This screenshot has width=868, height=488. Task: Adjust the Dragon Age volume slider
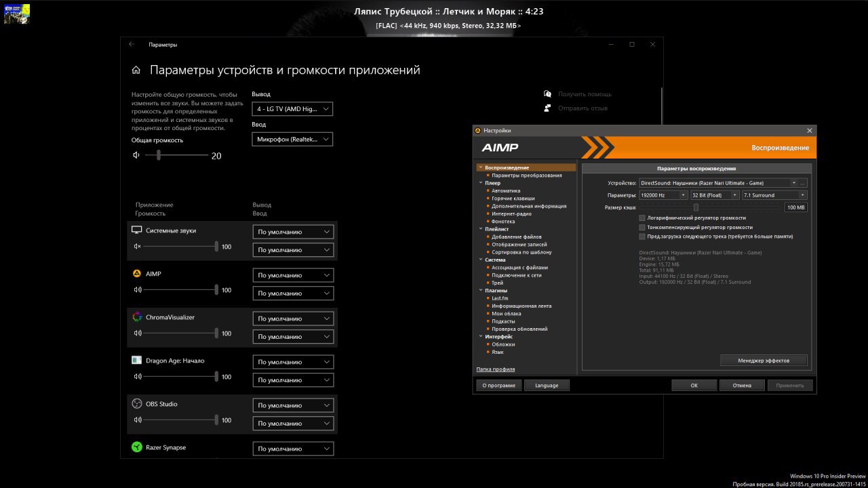tap(181, 377)
